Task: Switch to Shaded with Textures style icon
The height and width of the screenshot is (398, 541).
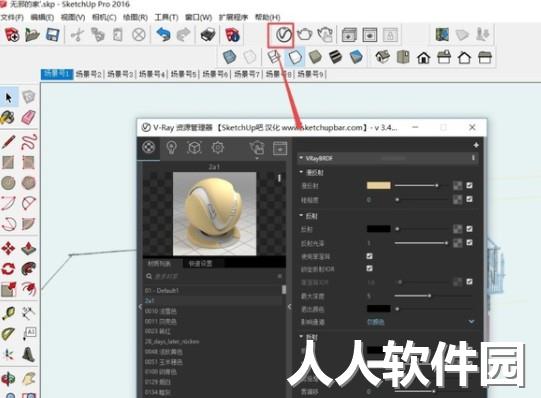Action: (x=356, y=57)
